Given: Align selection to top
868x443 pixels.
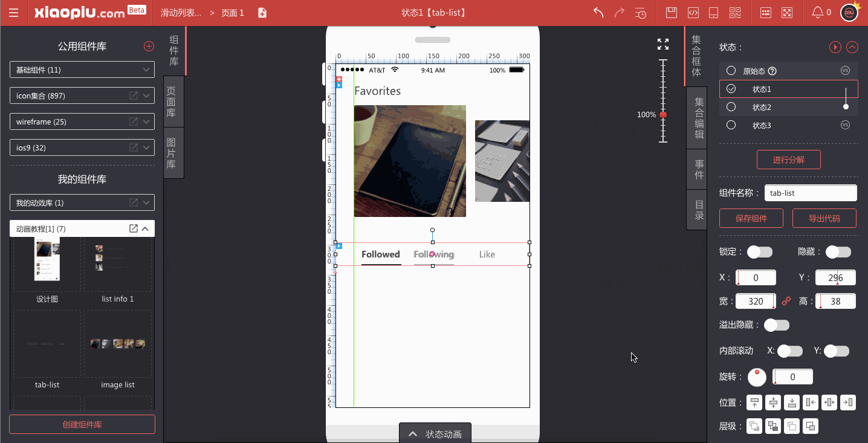Looking at the screenshot, I should [754, 403].
